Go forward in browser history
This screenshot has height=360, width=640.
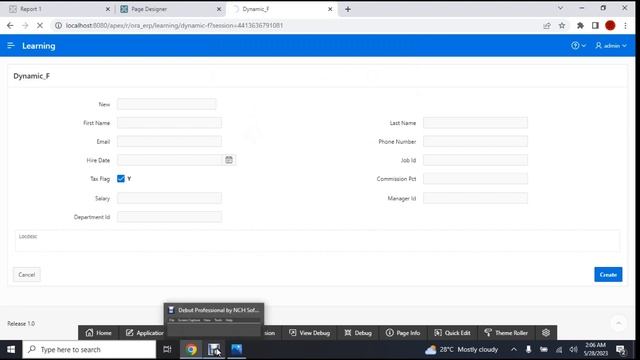point(25,25)
